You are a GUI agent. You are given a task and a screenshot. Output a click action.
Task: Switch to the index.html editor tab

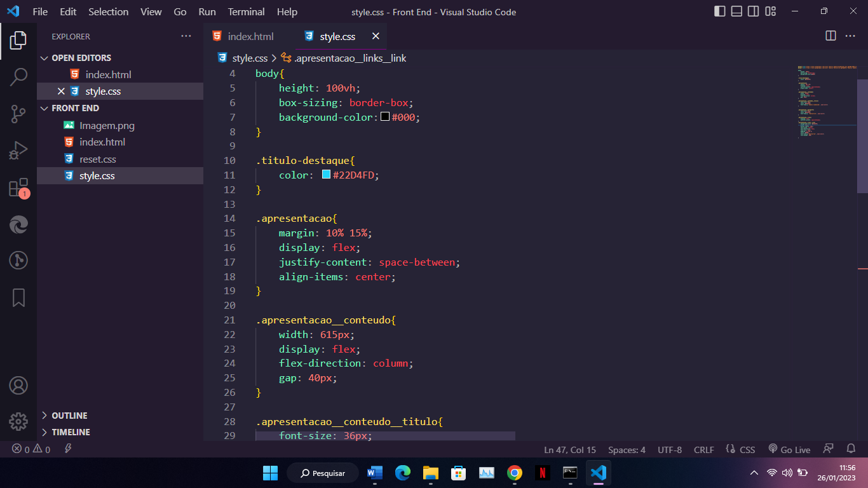tap(249, 36)
